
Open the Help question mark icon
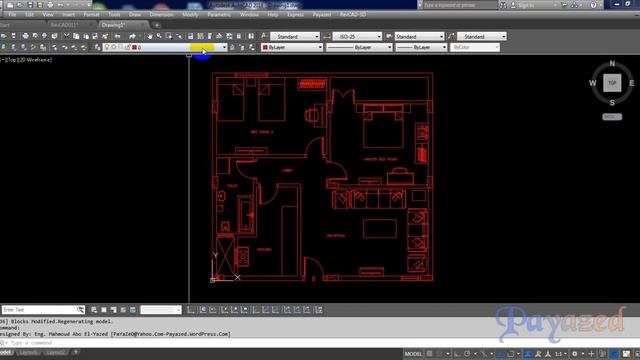593,5
